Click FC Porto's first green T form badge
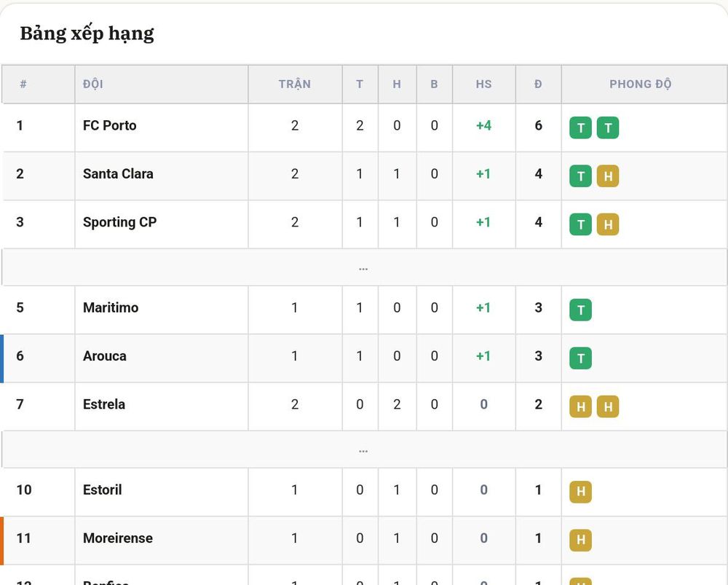The height and width of the screenshot is (585, 728). tap(580, 127)
